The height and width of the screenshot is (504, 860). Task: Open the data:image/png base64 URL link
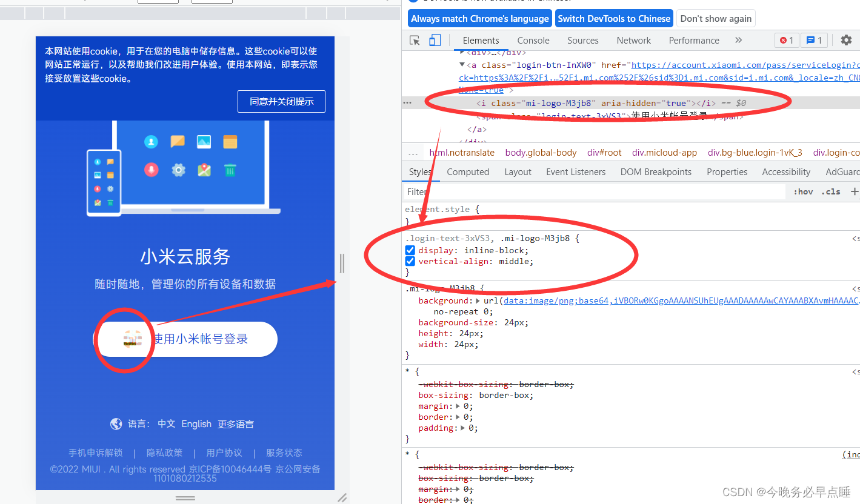681,300
